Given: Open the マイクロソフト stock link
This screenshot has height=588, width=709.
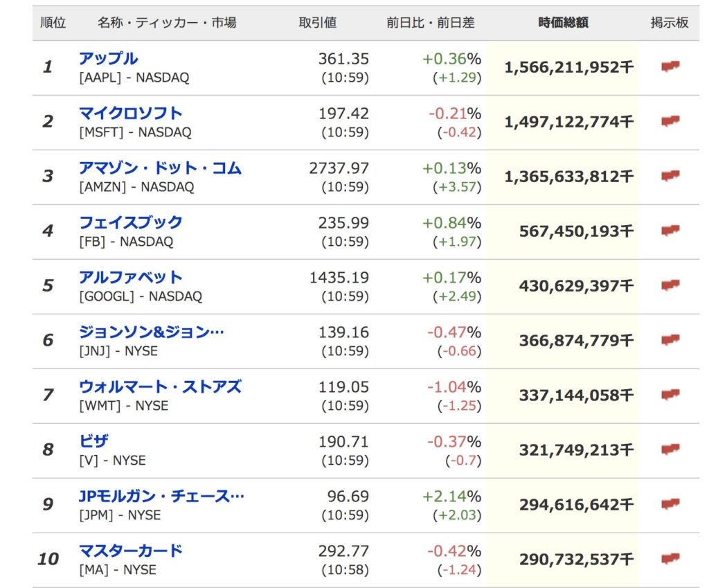Looking at the screenshot, I should pyautogui.click(x=131, y=113).
